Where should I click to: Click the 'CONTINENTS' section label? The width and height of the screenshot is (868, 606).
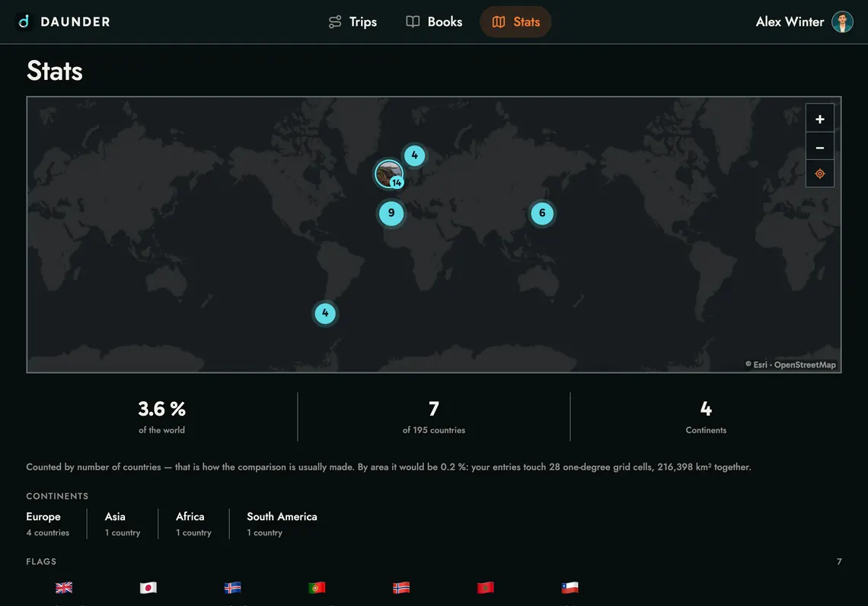tap(57, 496)
